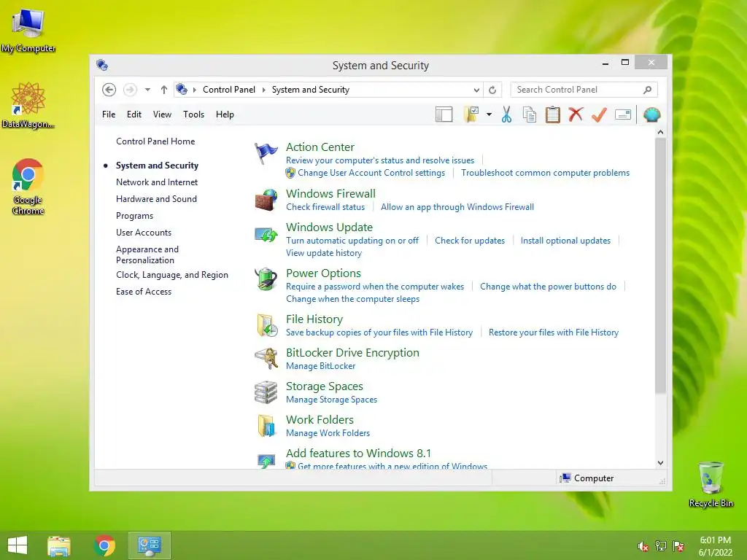747x560 pixels.
Task: Click Restore your files with File History
Action: (x=554, y=332)
